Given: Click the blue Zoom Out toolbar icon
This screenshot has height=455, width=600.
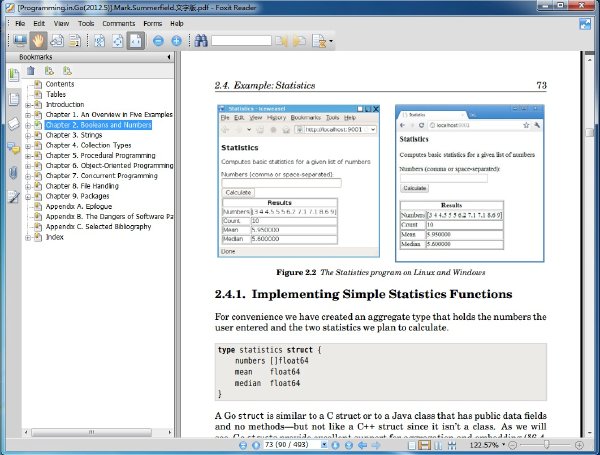Looking at the screenshot, I should coord(158,41).
